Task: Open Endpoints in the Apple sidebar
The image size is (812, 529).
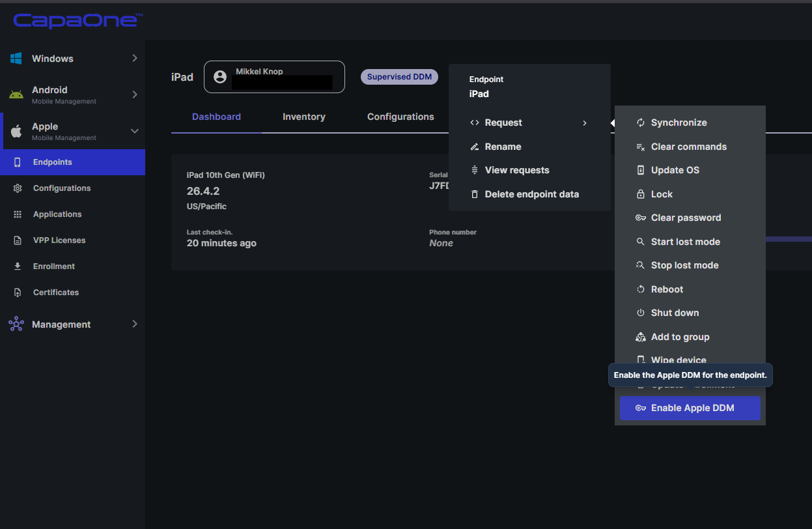Action: (x=72, y=162)
